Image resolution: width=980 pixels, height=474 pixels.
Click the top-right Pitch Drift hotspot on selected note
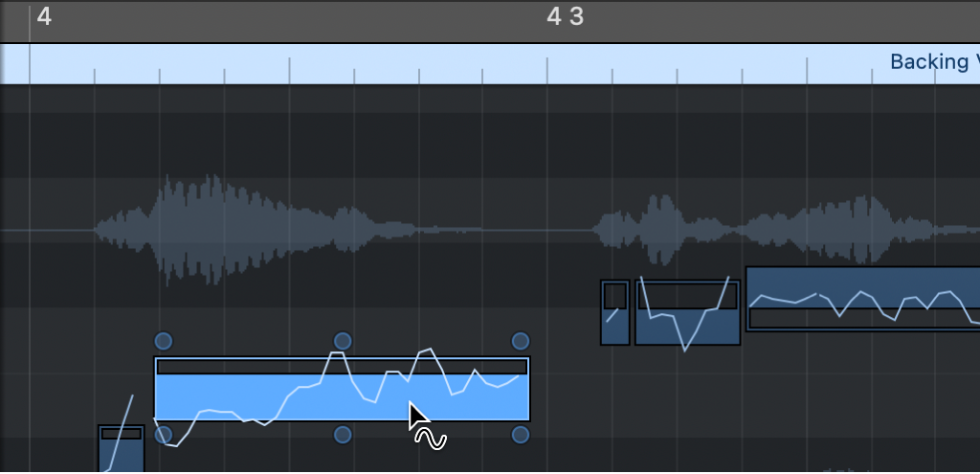coord(521,341)
